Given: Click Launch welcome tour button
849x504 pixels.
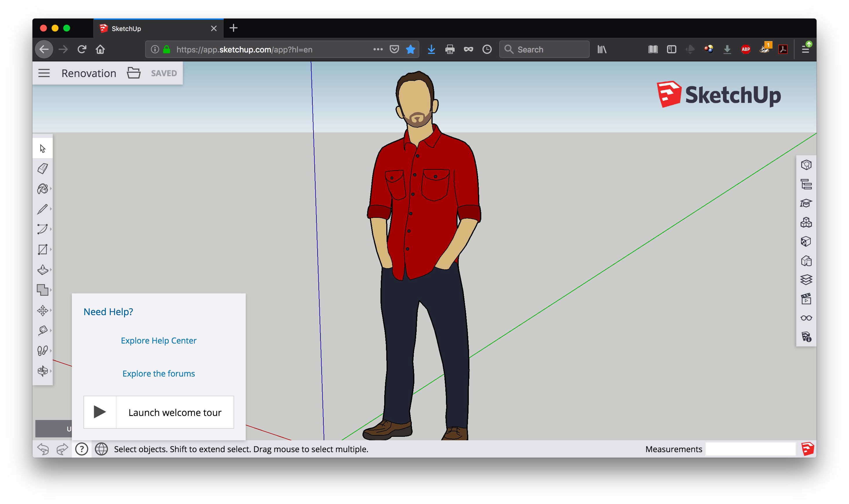Looking at the screenshot, I should pyautogui.click(x=159, y=412).
